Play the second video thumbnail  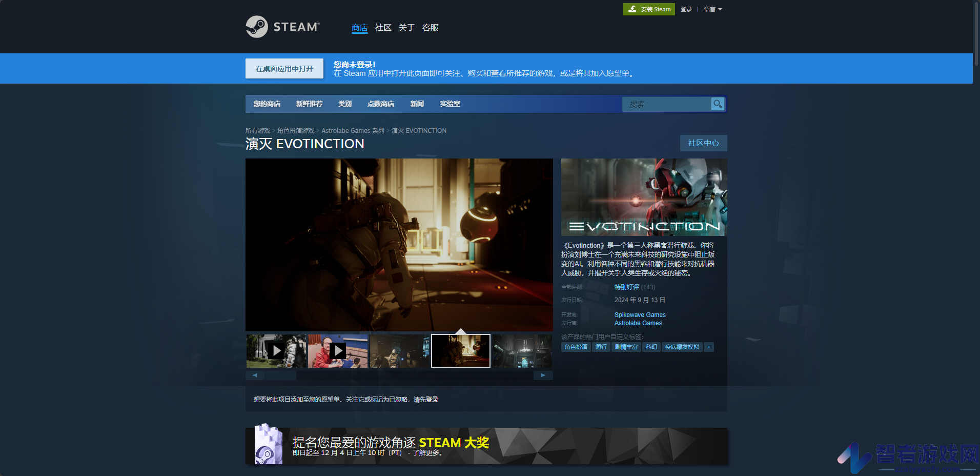(338, 351)
